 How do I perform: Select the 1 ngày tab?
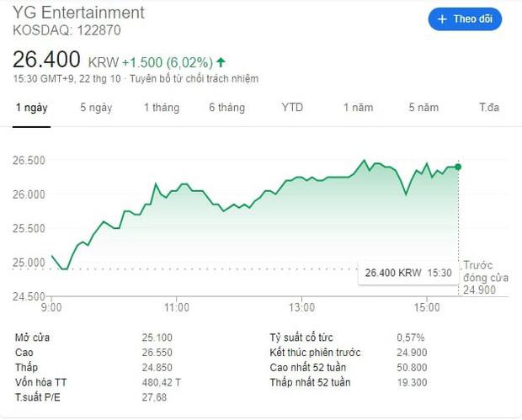pyautogui.click(x=31, y=108)
